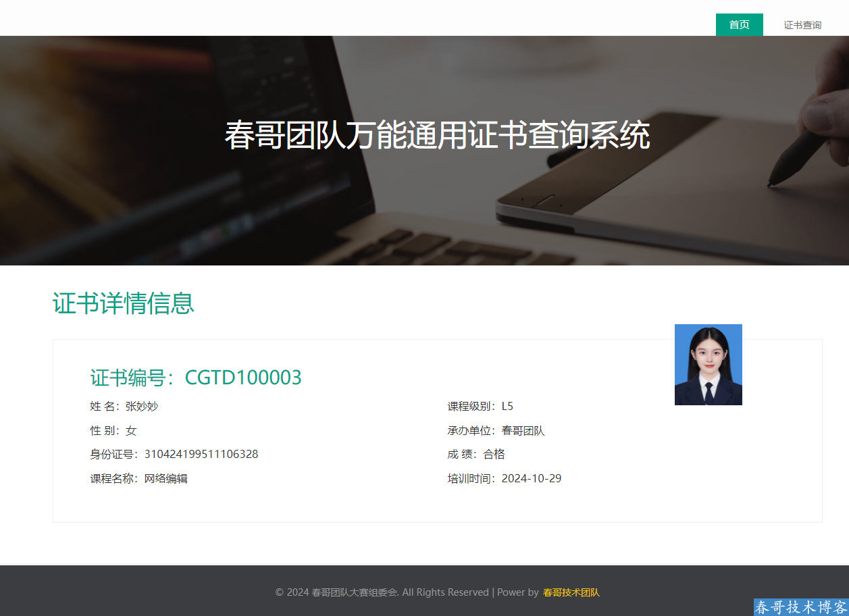849x616 pixels.
Task: Click the certificate holder's ID photo
Action: coord(708,365)
